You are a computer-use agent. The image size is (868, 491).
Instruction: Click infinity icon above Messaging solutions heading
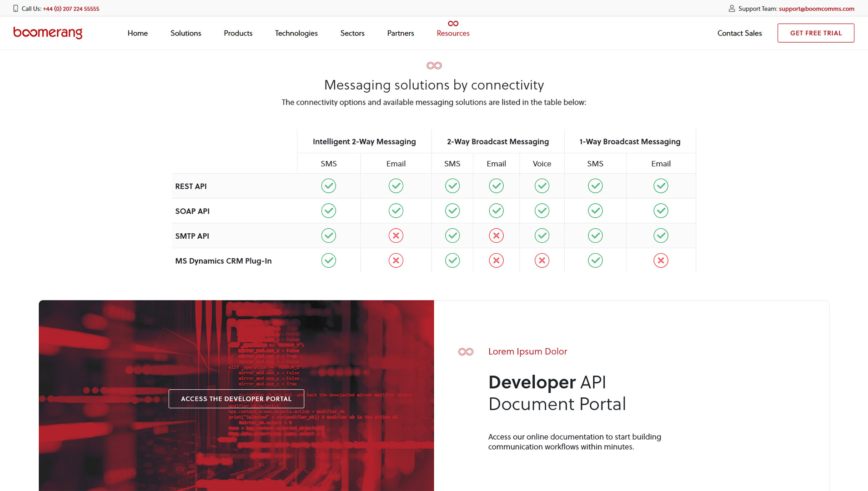click(434, 65)
